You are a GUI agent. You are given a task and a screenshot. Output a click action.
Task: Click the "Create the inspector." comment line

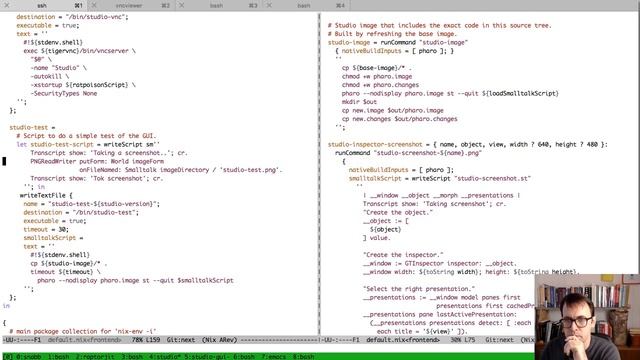(x=403, y=255)
